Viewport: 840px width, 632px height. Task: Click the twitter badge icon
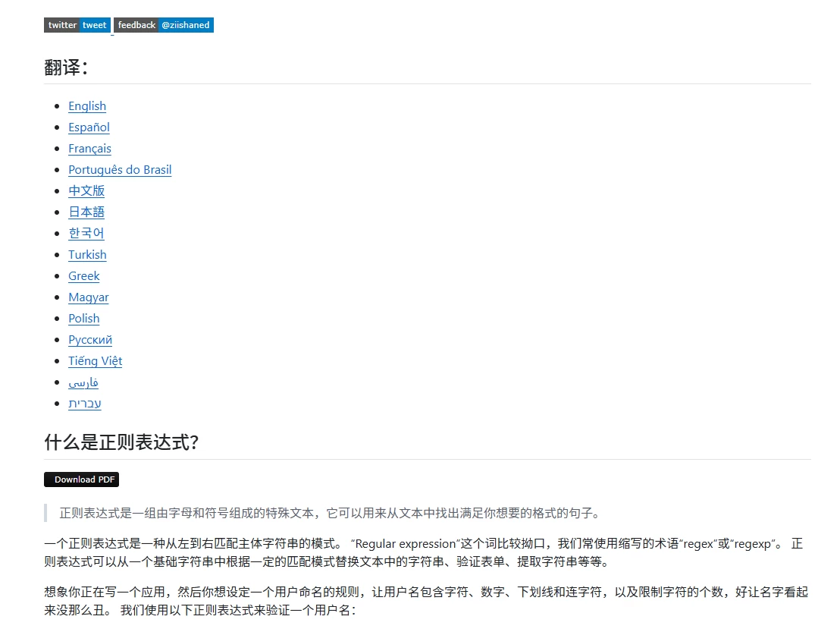61,24
